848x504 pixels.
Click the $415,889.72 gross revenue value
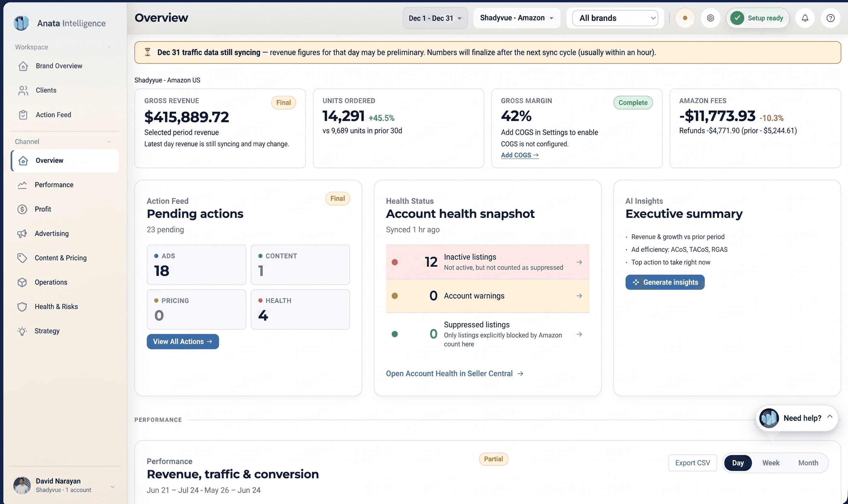tap(186, 117)
